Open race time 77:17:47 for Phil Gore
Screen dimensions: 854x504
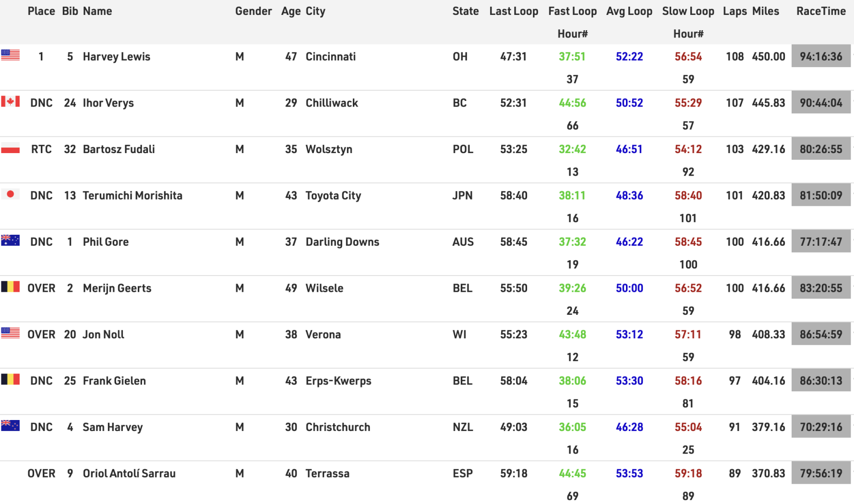[821, 241]
